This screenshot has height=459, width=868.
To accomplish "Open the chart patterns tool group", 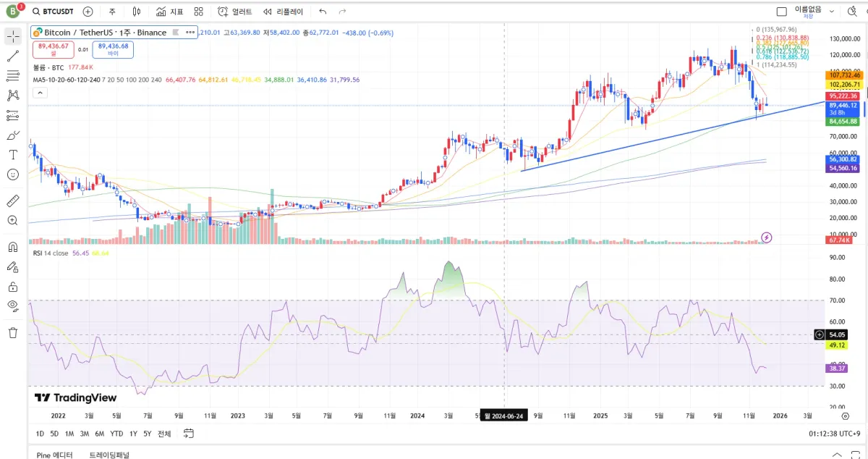I will click(13, 95).
